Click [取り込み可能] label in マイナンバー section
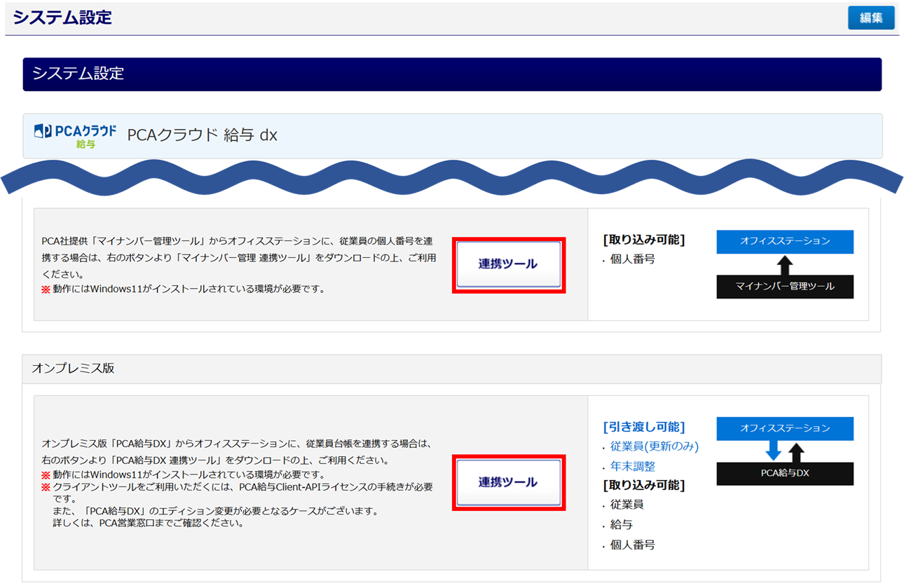This screenshot has height=588, width=904. 643,240
